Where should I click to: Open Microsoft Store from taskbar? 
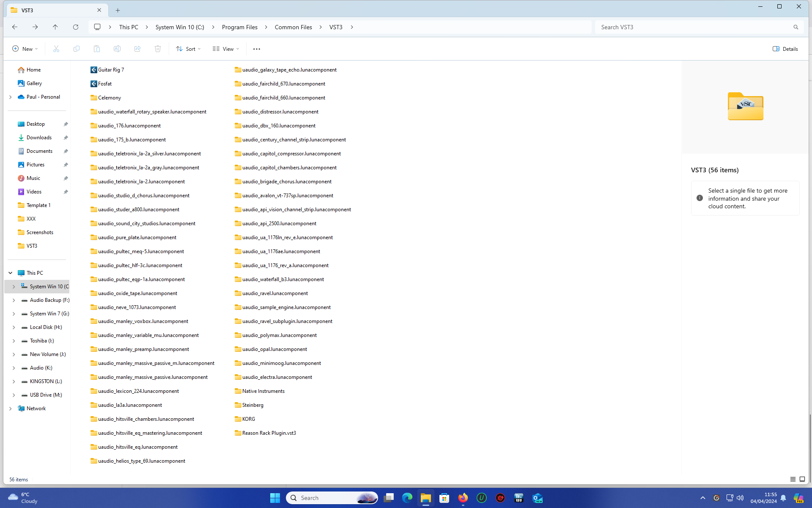[444, 498]
